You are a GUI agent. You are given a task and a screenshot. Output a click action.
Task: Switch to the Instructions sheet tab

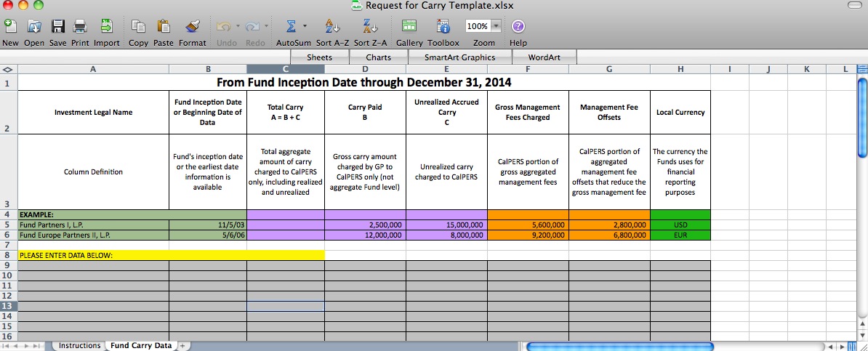pyautogui.click(x=80, y=345)
